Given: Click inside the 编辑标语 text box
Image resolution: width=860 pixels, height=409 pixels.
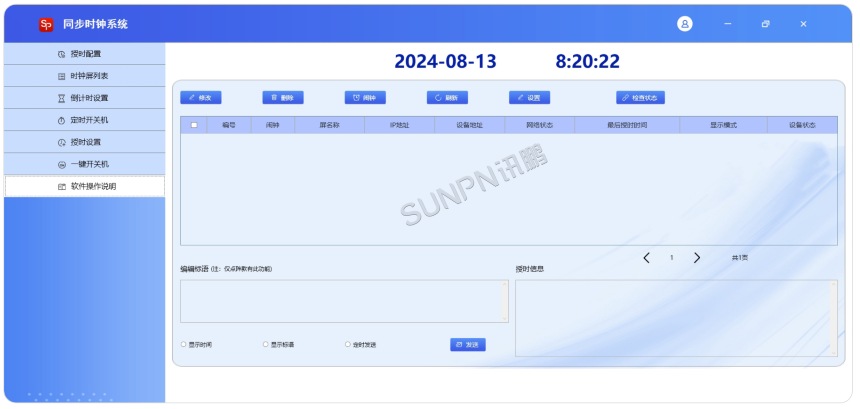Looking at the screenshot, I should 341,301.
